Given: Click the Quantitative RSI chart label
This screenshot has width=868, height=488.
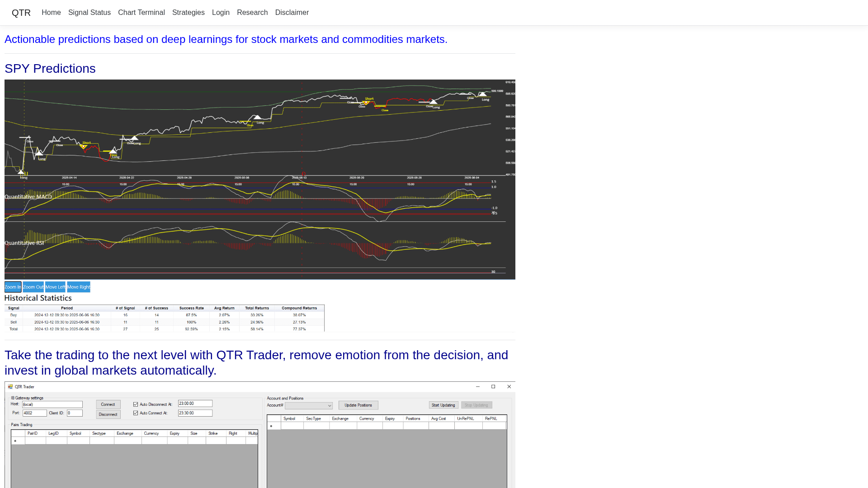Looking at the screenshot, I should [24, 243].
